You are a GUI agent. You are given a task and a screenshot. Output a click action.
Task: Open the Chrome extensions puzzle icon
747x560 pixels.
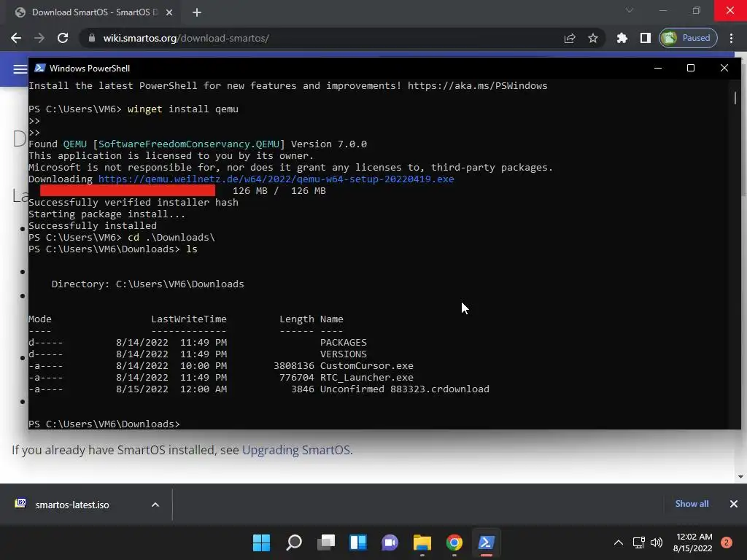(x=622, y=38)
